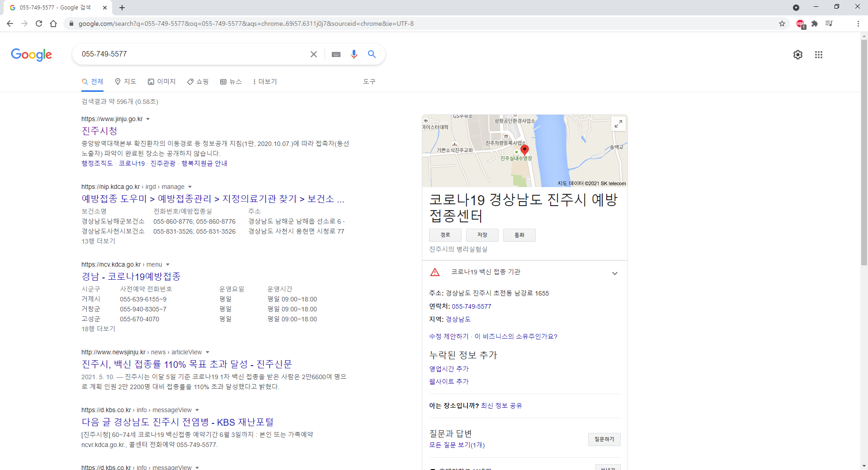Viewport: 868px width, 470px height.
Task: Switch to the 뉴스 tab
Action: (231, 82)
